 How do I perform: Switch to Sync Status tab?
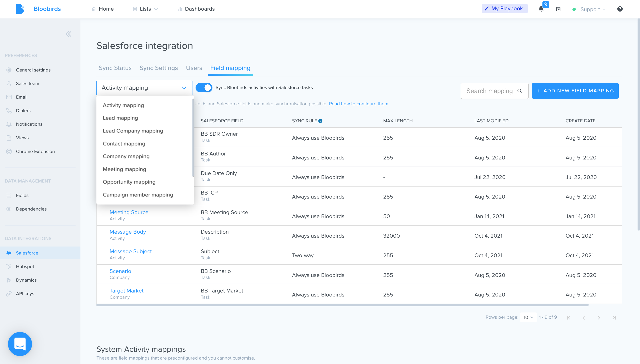click(115, 68)
